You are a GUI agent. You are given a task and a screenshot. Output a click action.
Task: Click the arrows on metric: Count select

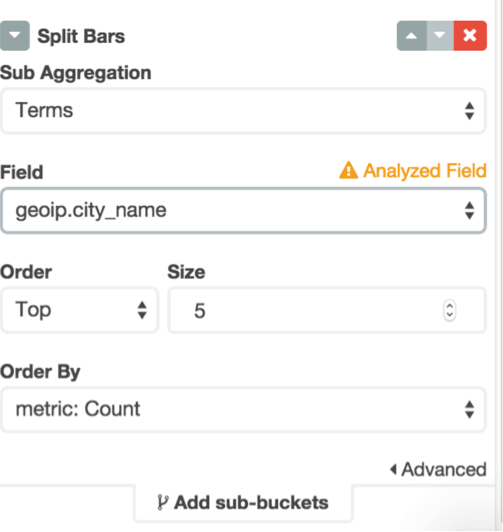469,410
